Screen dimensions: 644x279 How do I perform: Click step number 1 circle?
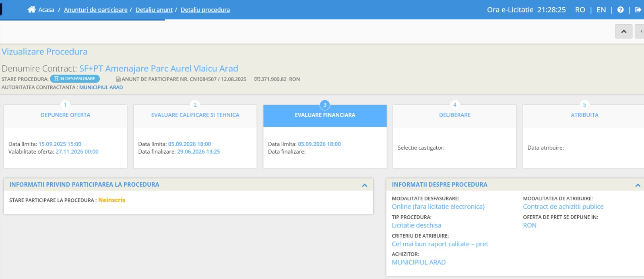click(65, 105)
